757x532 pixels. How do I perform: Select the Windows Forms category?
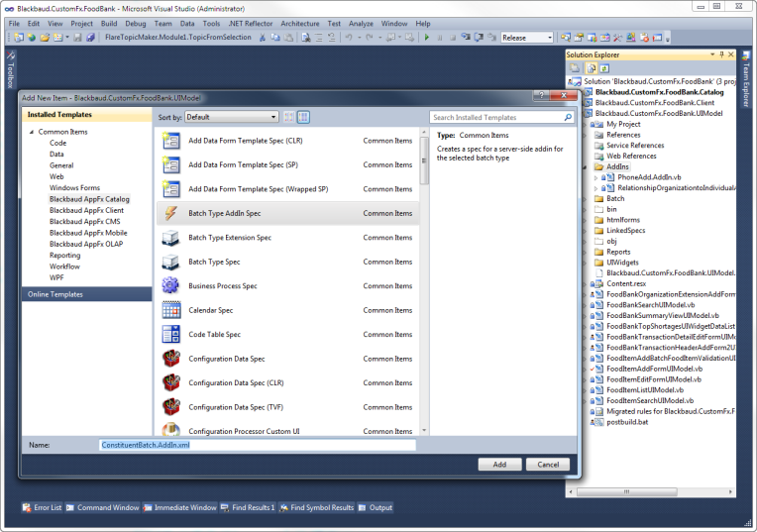(x=74, y=187)
